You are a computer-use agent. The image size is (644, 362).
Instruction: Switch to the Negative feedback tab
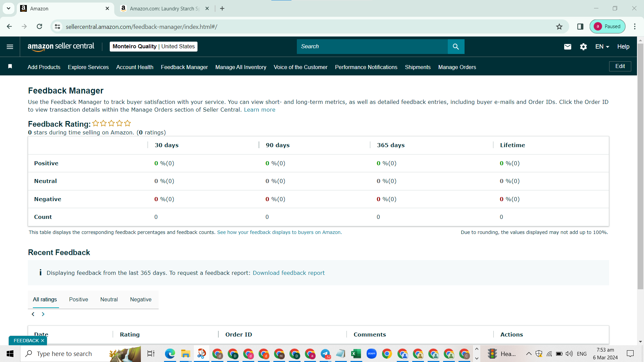141,300
